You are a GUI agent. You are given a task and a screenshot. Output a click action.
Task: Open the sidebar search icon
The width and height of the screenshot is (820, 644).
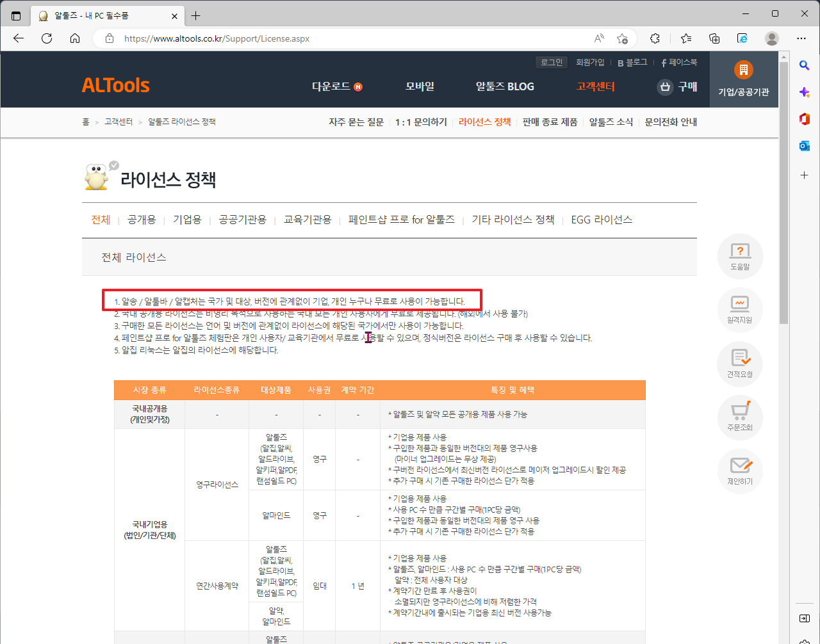(x=805, y=65)
